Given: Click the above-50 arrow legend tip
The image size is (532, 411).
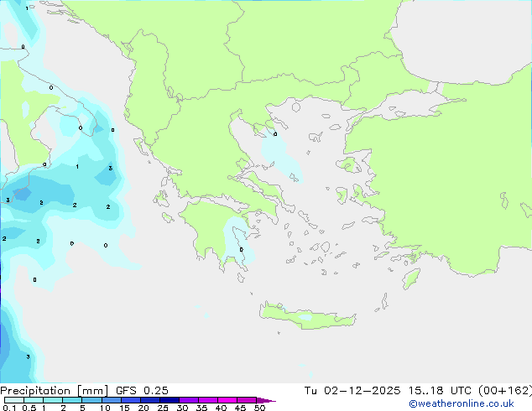Looking at the screenshot, I should pos(266,400).
